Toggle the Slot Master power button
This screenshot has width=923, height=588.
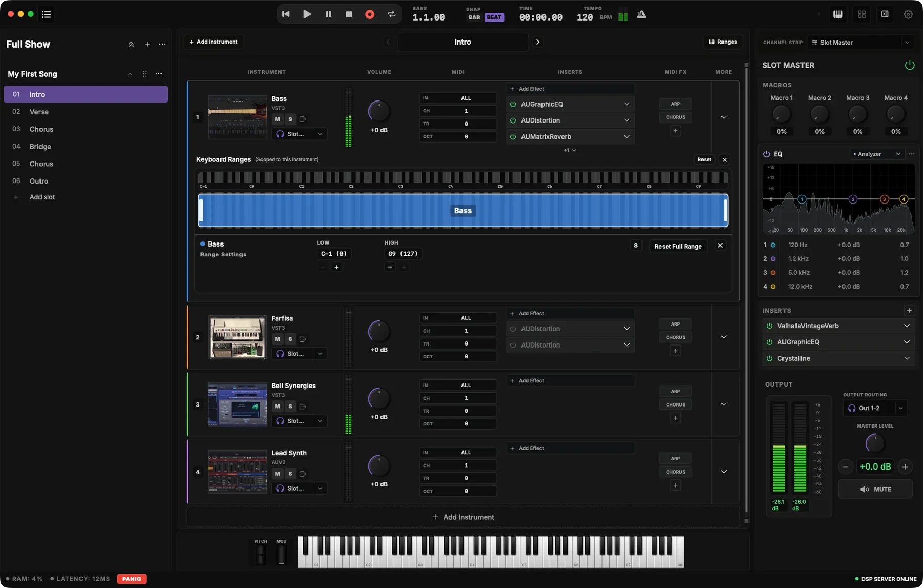click(909, 65)
